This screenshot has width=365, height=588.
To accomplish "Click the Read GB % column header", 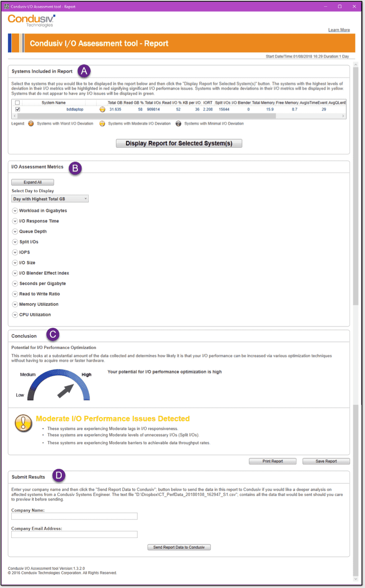I will (x=134, y=103).
